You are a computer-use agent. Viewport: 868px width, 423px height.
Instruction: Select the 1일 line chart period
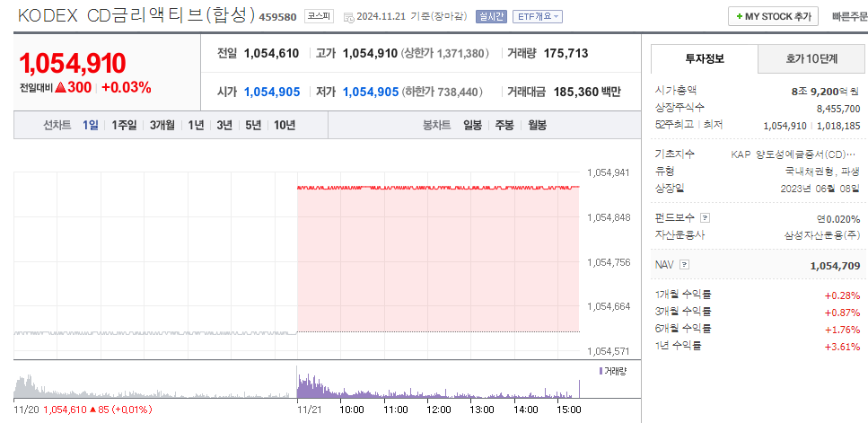(x=91, y=125)
